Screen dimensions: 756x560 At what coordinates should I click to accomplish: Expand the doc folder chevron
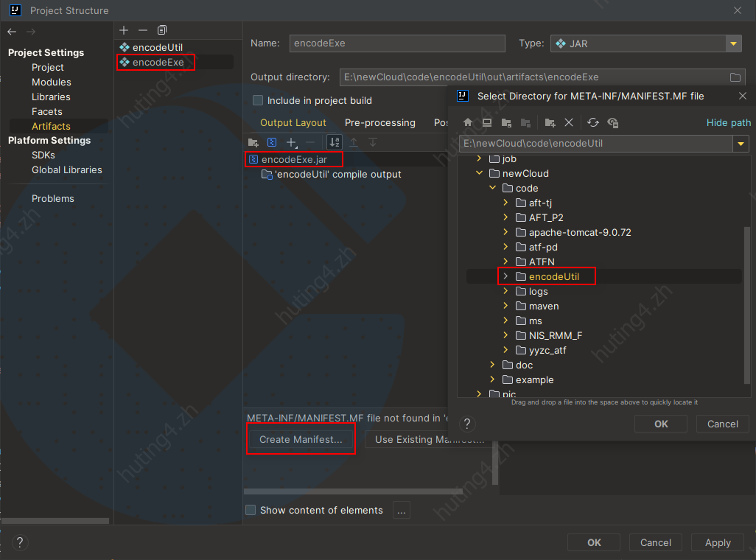(493, 365)
